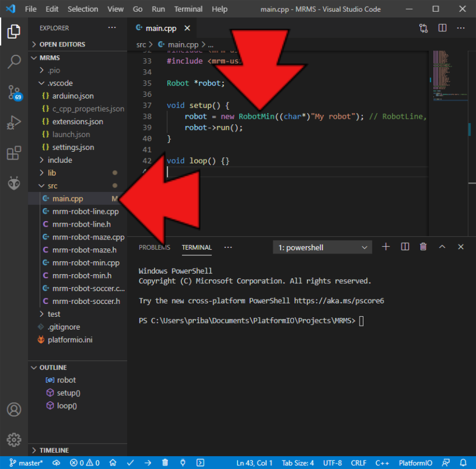This screenshot has width=476, height=469.
Task: Maximize the panel size with chevron up
Action: pos(442,247)
